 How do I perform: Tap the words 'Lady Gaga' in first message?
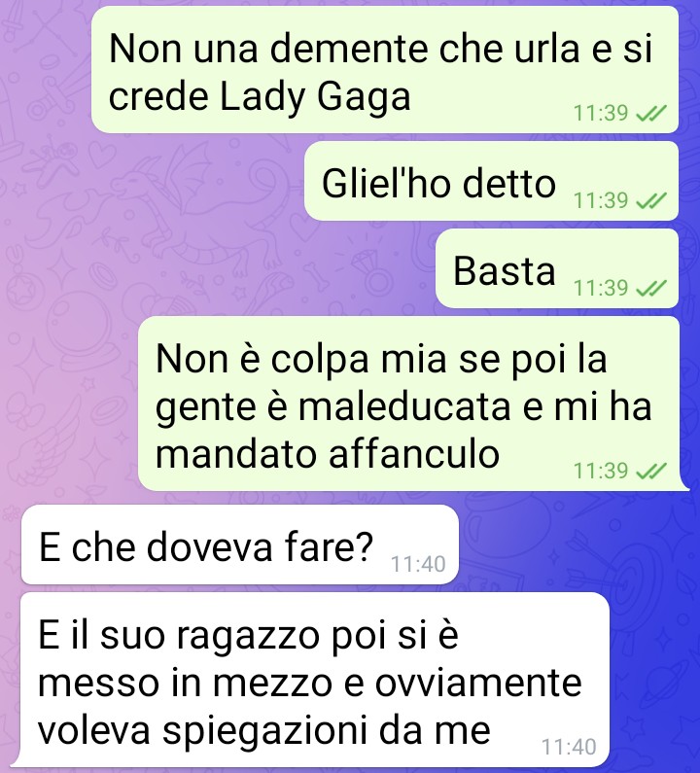coord(315,97)
